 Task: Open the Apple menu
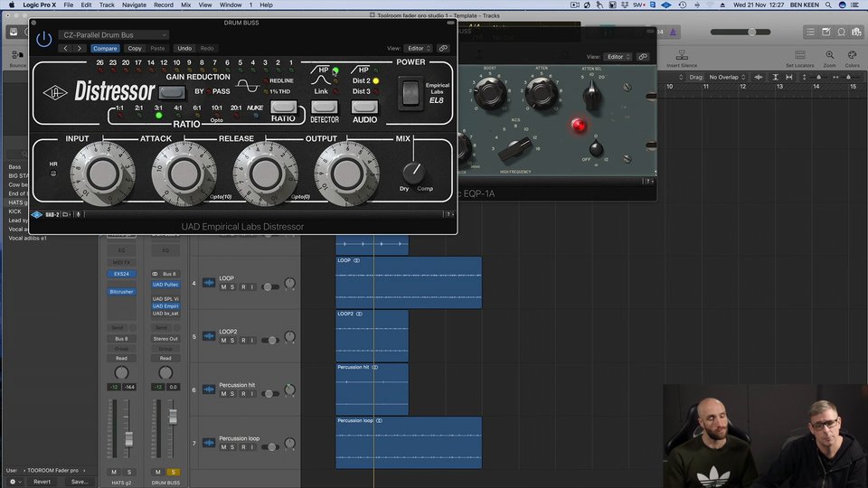pos(11,5)
